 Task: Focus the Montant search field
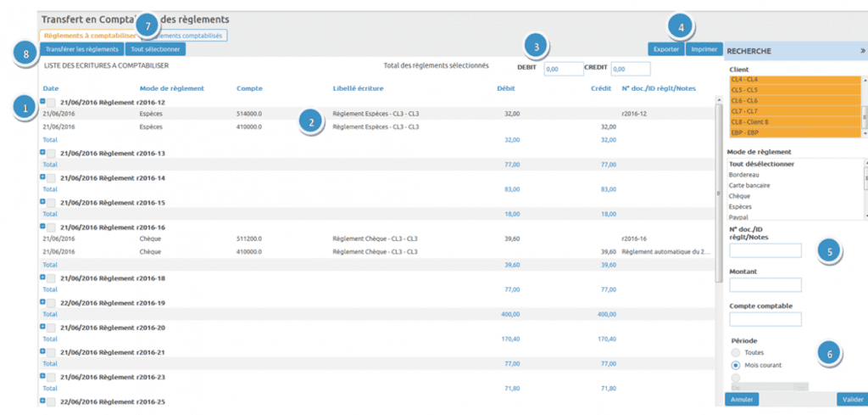(x=765, y=285)
